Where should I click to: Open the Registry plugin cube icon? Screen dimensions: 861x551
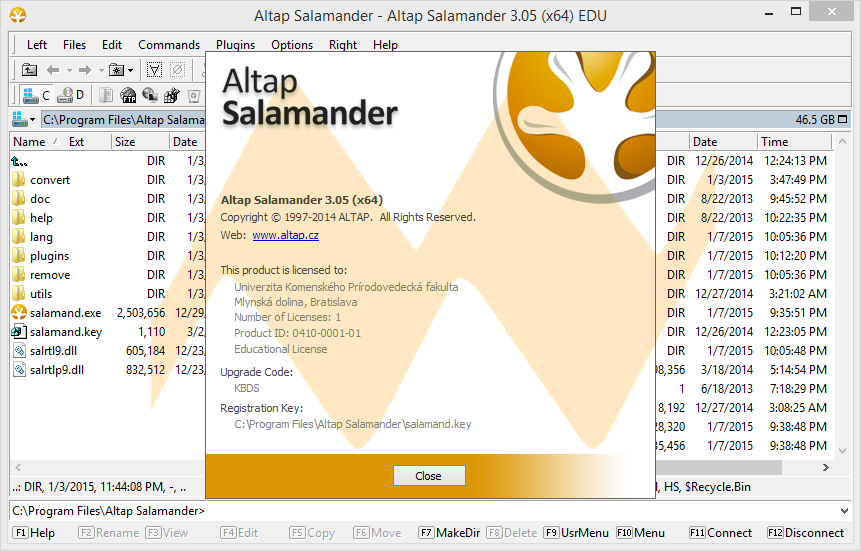172,96
